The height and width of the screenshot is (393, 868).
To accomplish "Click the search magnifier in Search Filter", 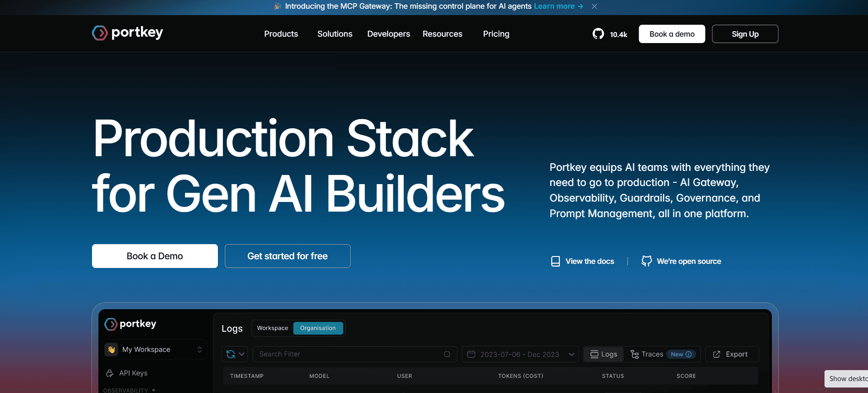I will (x=447, y=354).
